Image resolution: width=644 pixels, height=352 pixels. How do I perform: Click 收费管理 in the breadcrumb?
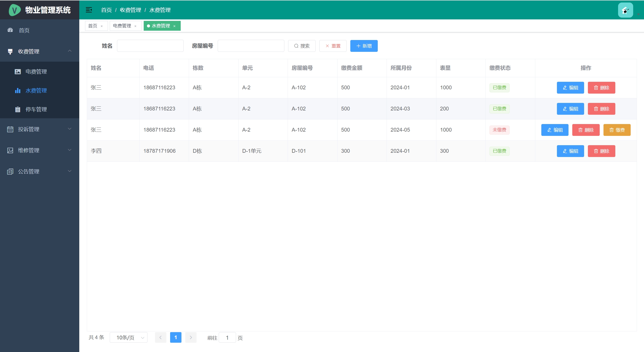[x=130, y=10]
